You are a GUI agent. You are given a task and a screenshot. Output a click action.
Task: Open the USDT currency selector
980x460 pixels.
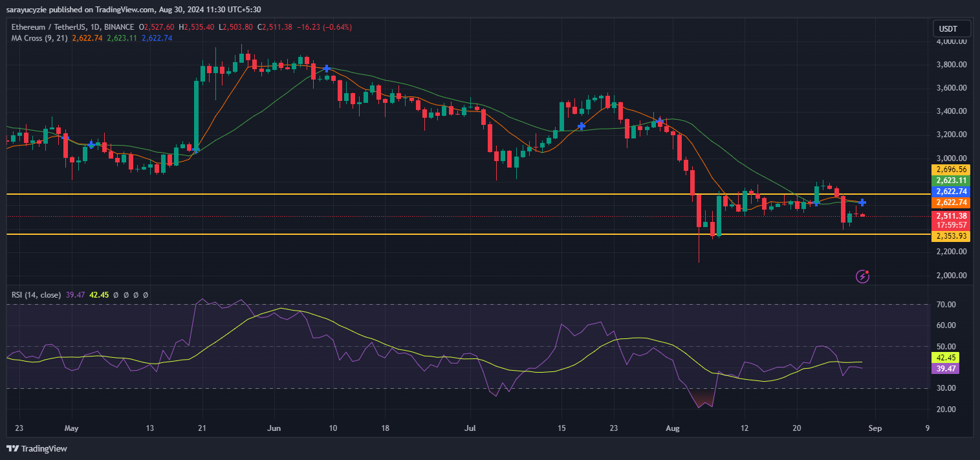(950, 28)
